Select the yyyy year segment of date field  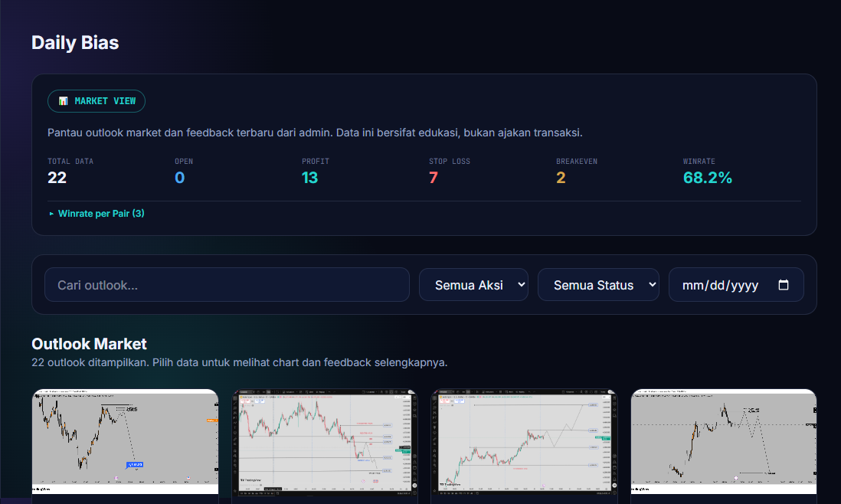pyautogui.click(x=744, y=285)
